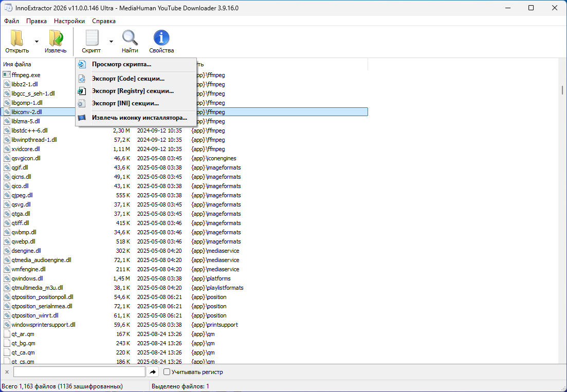
Task: Click the xvidcore.dll file icon
Action: (7, 149)
